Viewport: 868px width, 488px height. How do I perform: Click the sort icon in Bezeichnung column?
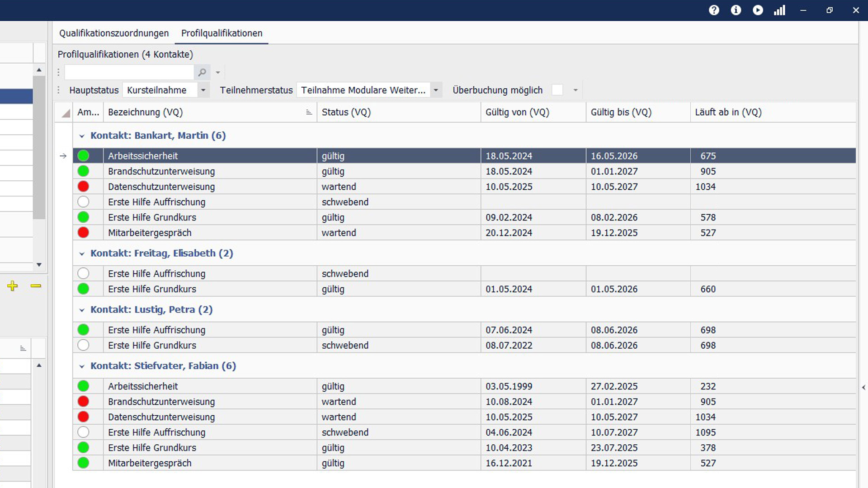point(309,113)
